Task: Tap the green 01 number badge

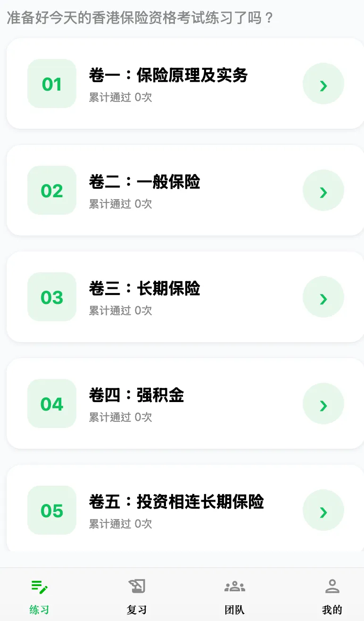Action: click(52, 84)
